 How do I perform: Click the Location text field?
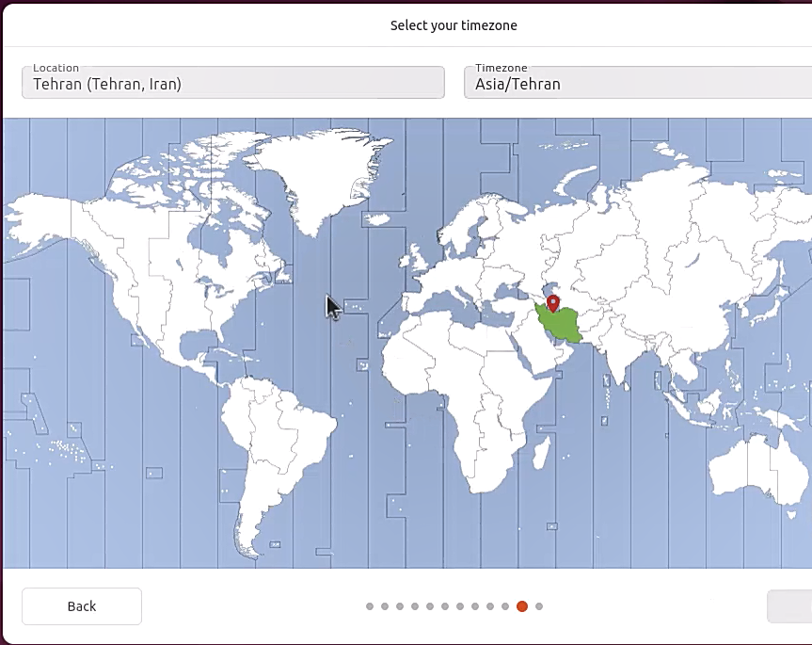233,83
